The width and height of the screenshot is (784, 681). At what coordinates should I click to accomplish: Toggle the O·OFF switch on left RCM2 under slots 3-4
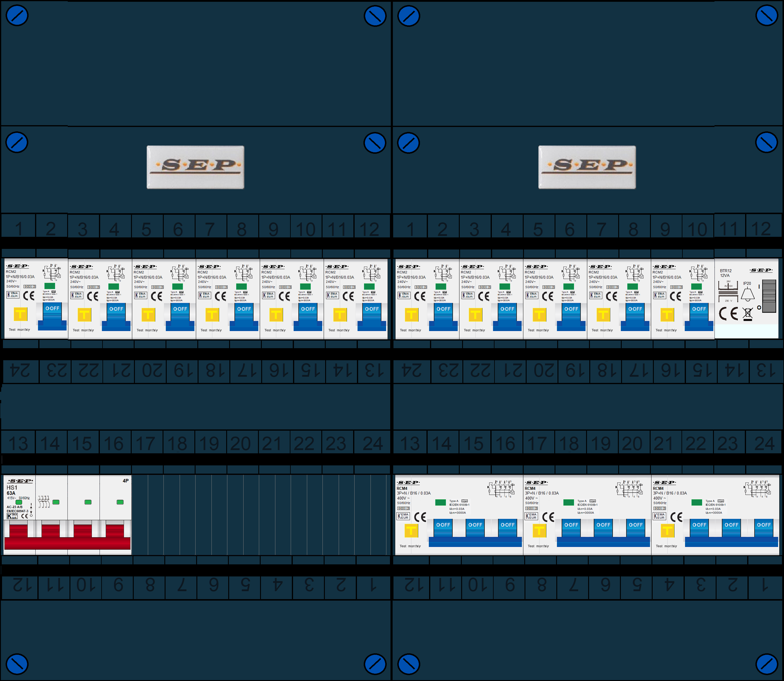(x=116, y=317)
